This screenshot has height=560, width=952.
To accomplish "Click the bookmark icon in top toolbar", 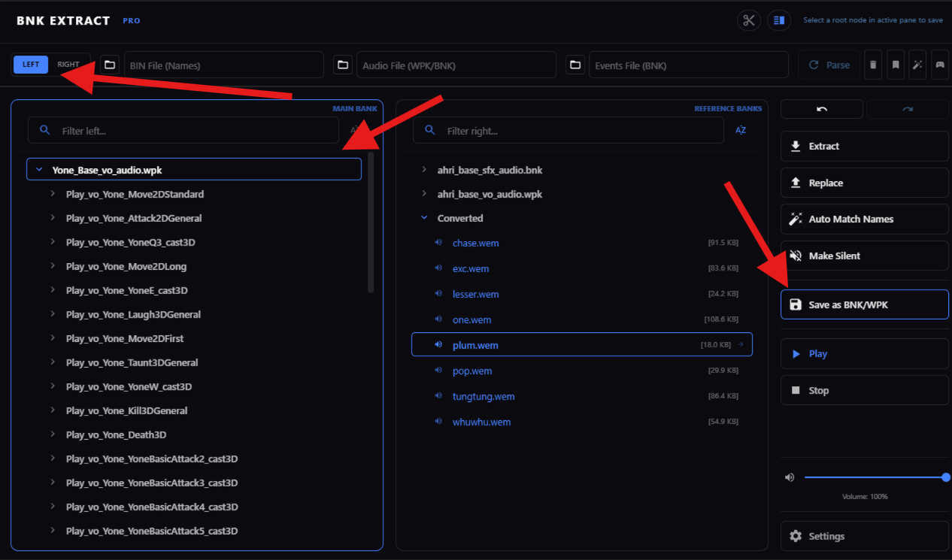I will 896,65.
